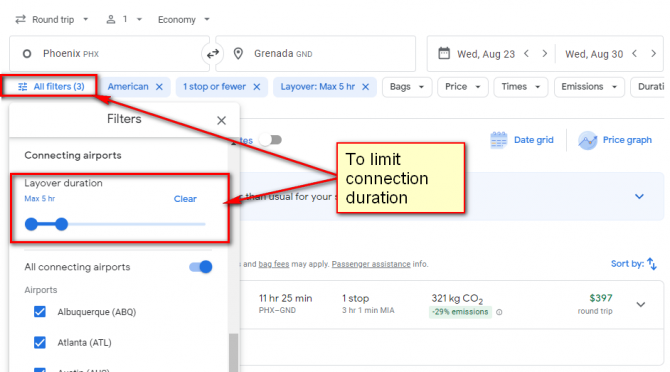The height and width of the screenshot is (372, 670).
Task: Remove the 1 stop or fewer filter
Action: (257, 87)
